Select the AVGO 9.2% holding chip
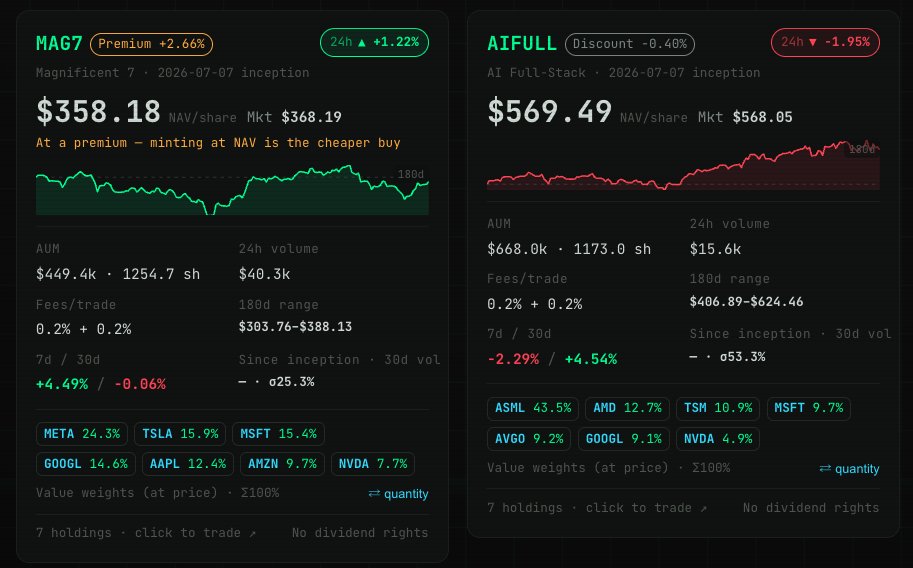The width and height of the screenshot is (913, 568). coord(529,439)
